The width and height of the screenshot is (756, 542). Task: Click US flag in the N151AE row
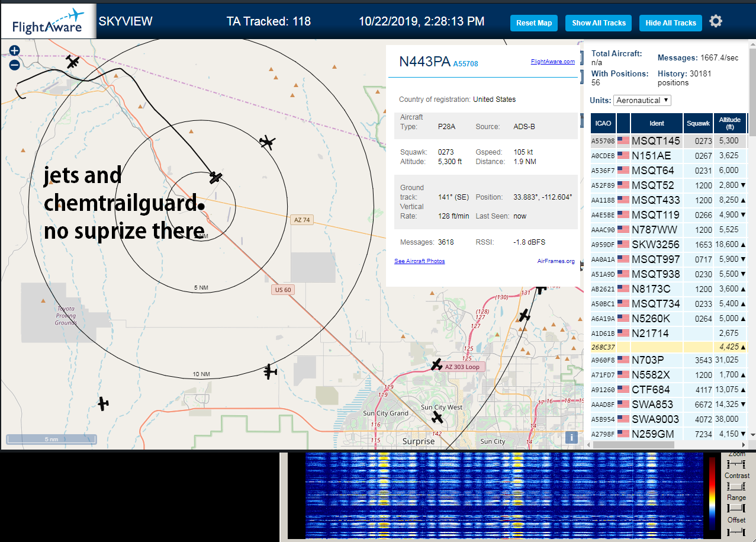(x=623, y=156)
